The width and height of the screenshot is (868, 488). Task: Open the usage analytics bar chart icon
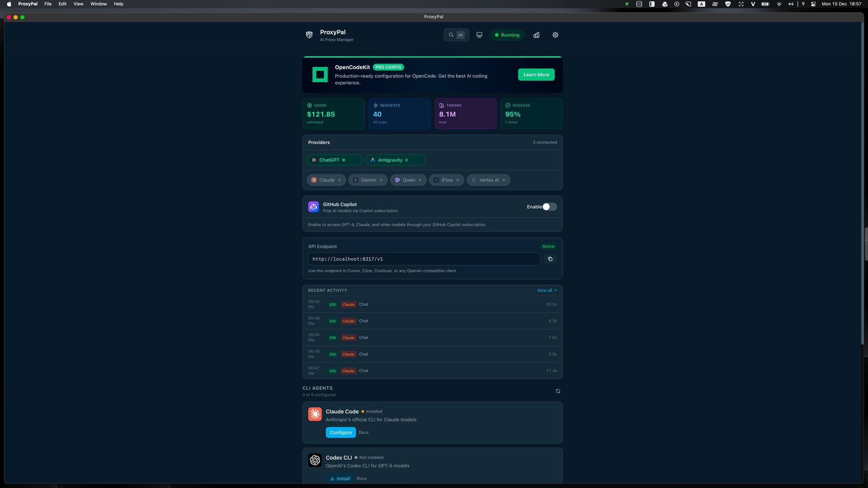536,35
